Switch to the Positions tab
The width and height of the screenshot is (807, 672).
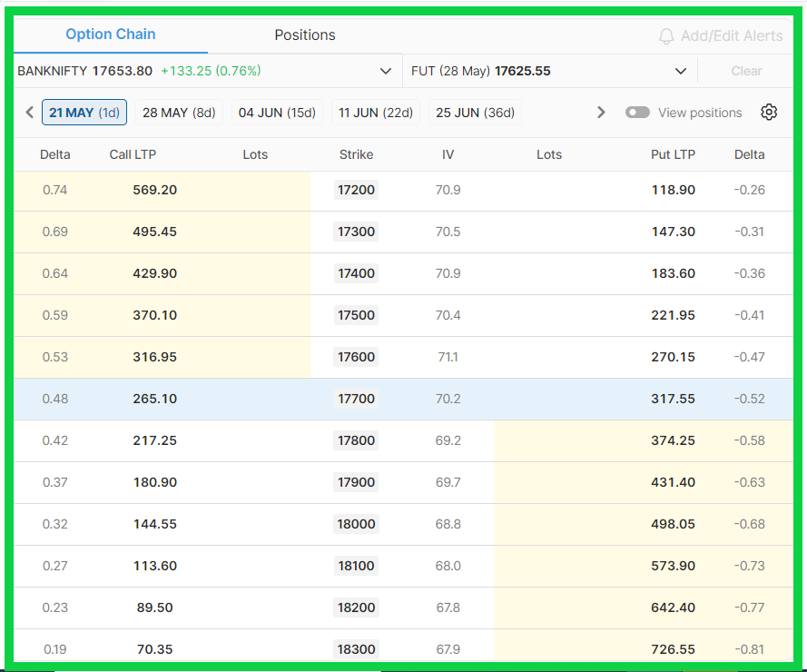tap(305, 35)
